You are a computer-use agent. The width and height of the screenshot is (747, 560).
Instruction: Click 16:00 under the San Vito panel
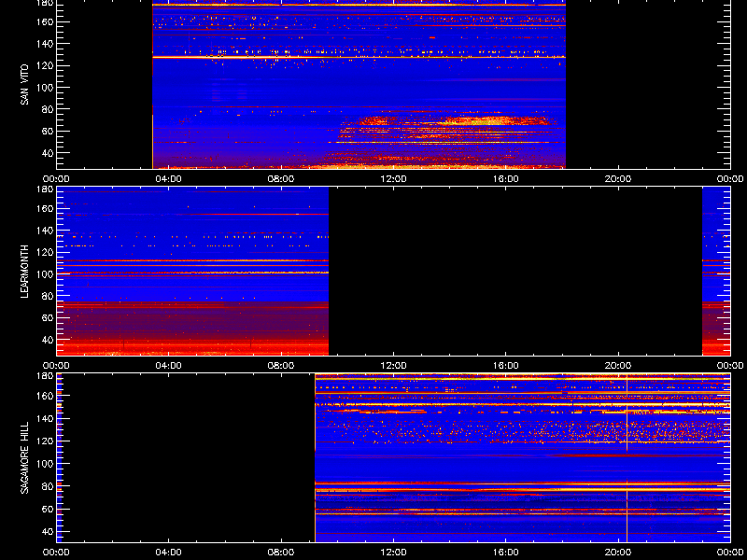(x=506, y=179)
